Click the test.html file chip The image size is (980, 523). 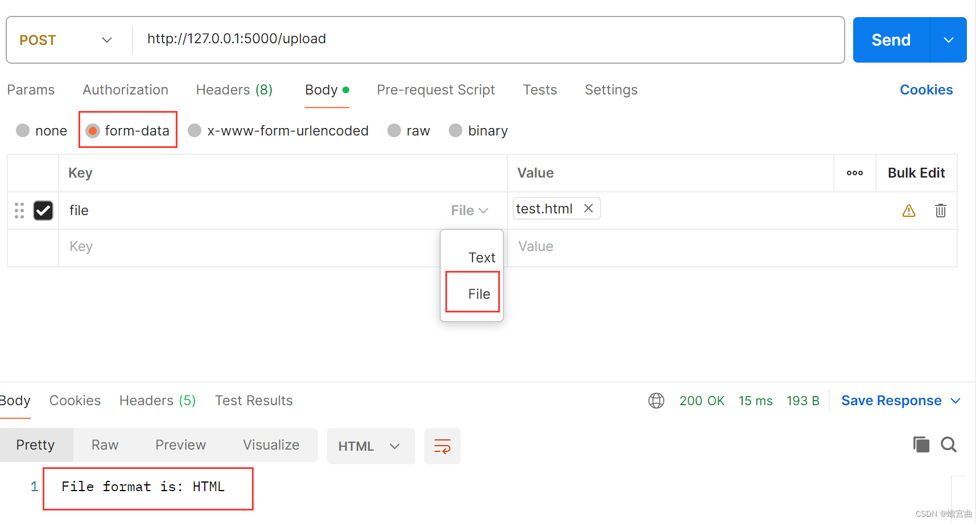[556, 208]
